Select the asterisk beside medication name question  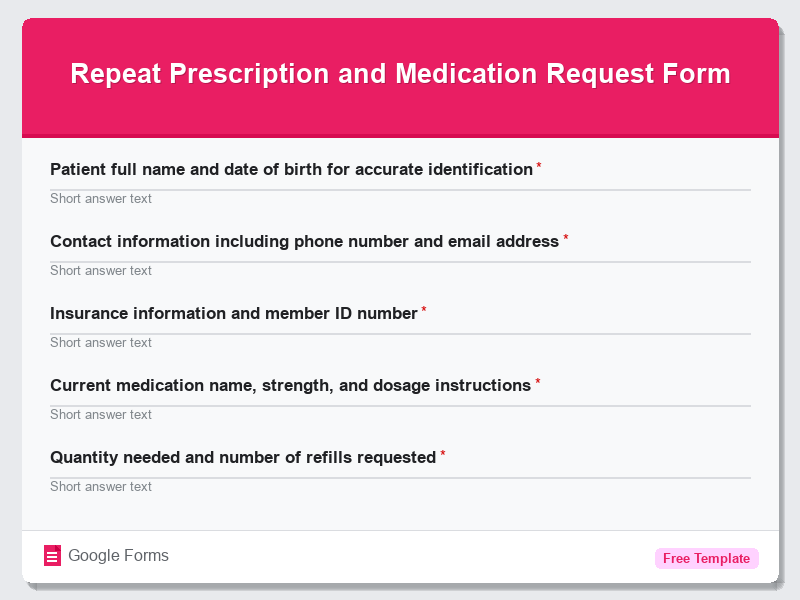pyautogui.click(x=537, y=380)
